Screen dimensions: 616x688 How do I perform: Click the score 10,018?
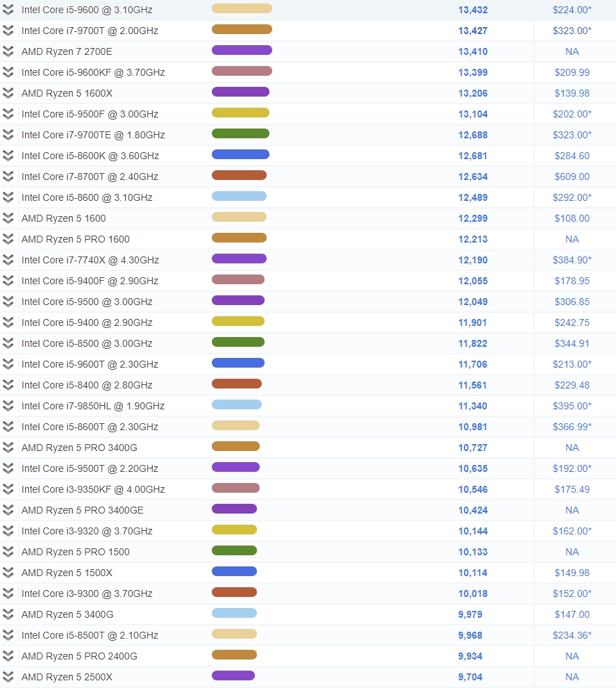[x=473, y=593]
